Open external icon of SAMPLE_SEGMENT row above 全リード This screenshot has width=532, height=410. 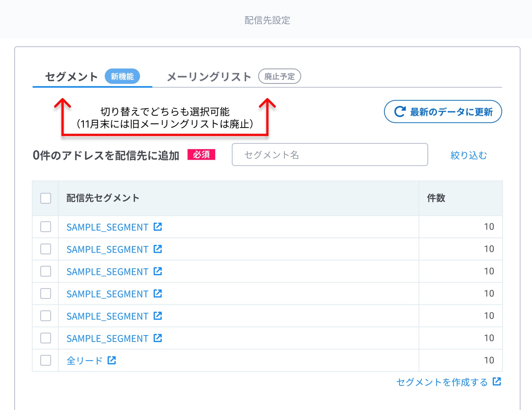click(x=158, y=338)
